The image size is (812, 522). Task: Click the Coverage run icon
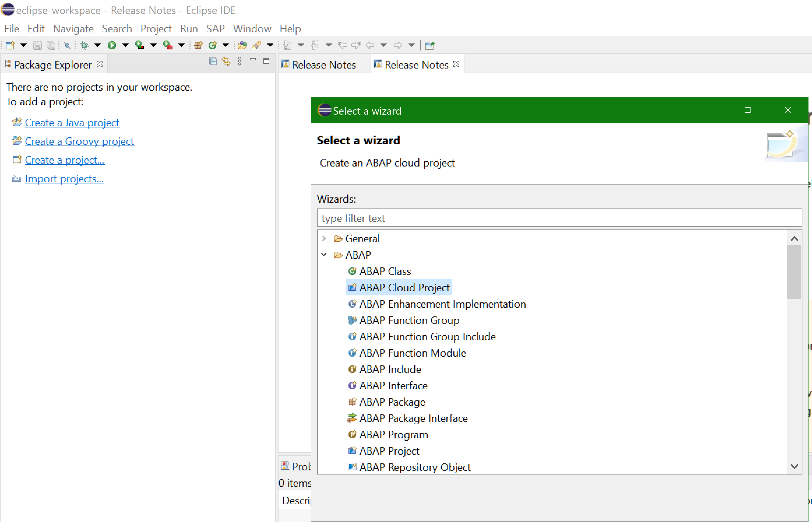coord(140,45)
